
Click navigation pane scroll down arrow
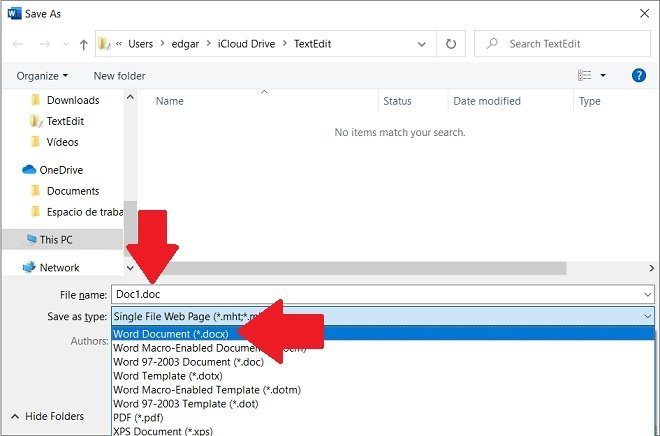point(130,268)
